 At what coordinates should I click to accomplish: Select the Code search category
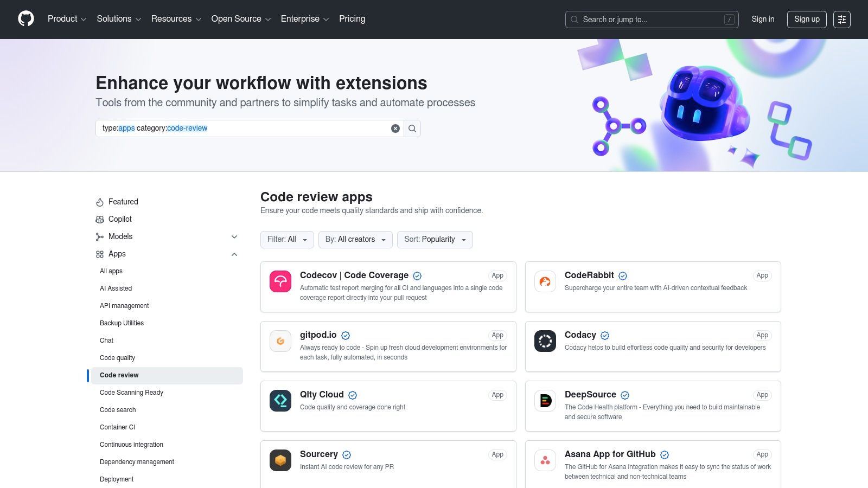click(x=167, y=410)
